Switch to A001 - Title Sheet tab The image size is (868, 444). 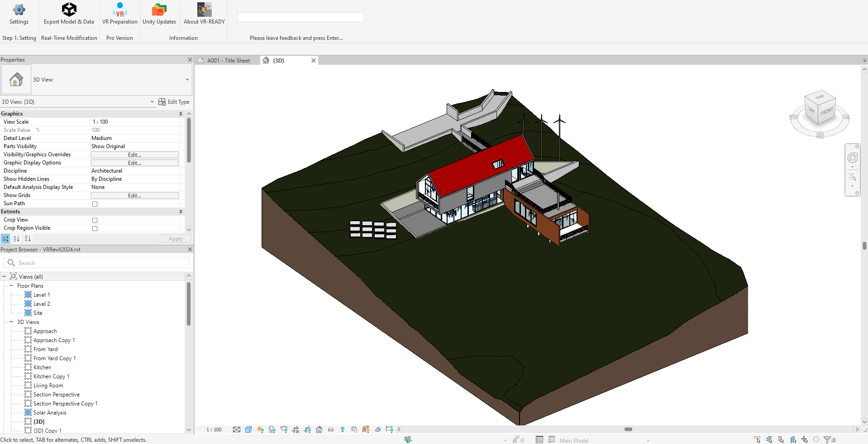pos(228,61)
